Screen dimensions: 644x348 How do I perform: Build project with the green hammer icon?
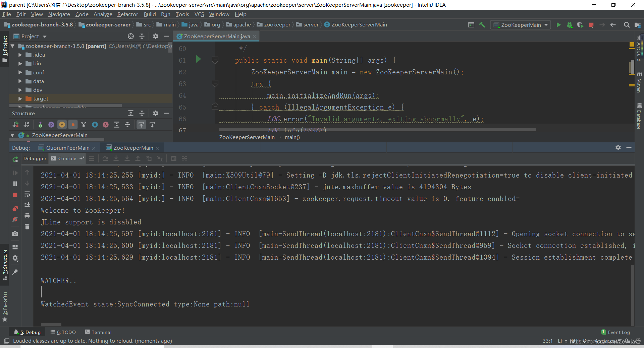482,25
